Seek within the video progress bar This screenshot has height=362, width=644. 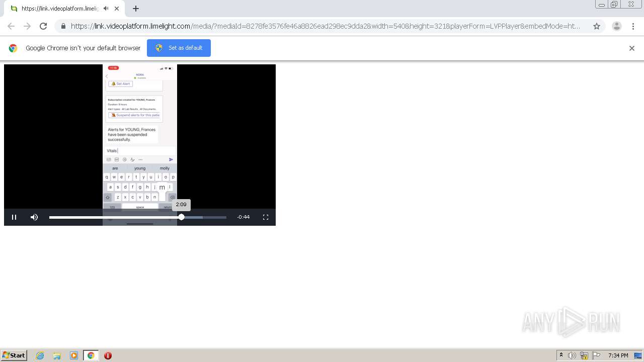tap(138, 217)
